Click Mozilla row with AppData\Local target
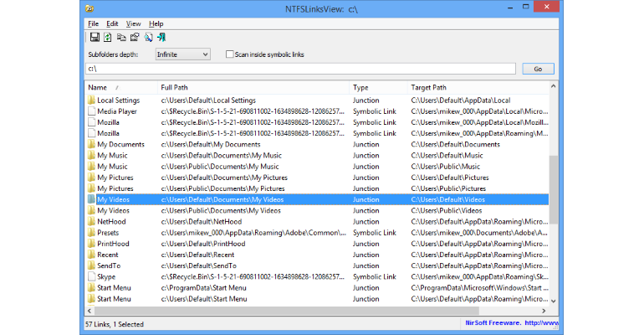This screenshot has height=335, width=644. point(317,122)
